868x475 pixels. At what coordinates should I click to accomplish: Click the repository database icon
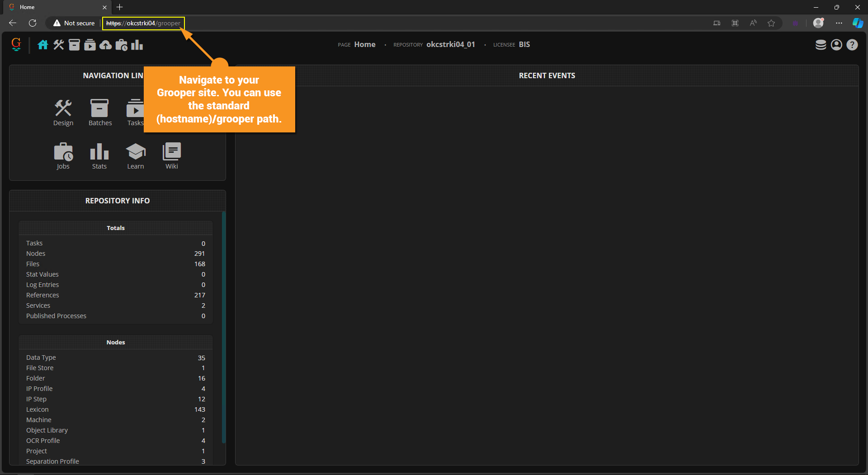[x=821, y=45]
